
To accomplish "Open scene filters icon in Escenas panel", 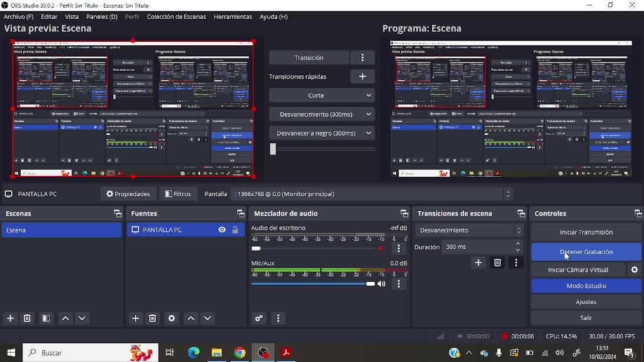I will click(x=46, y=318).
